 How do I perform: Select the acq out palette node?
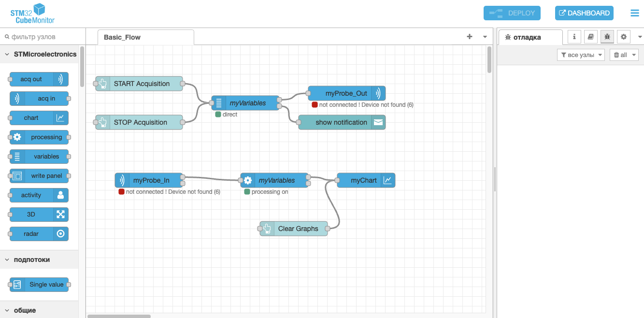tap(39, 79)
